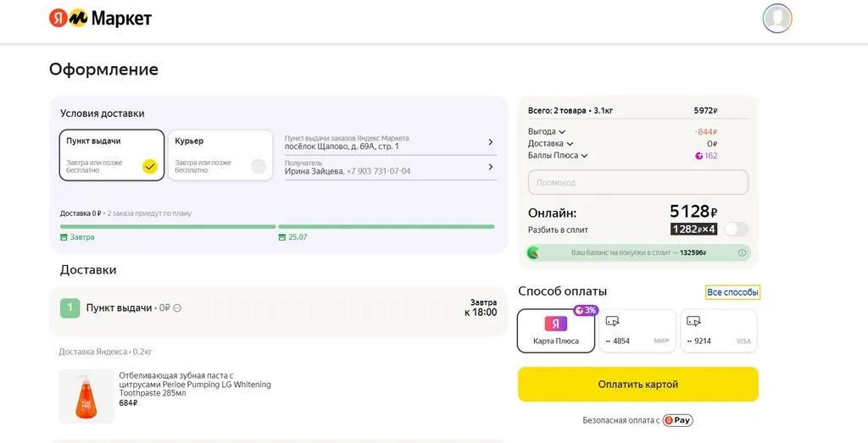Viewport: 868px width, 443px height.
Task: Focus the Промокод input field
Action: [x=637, y=182]
